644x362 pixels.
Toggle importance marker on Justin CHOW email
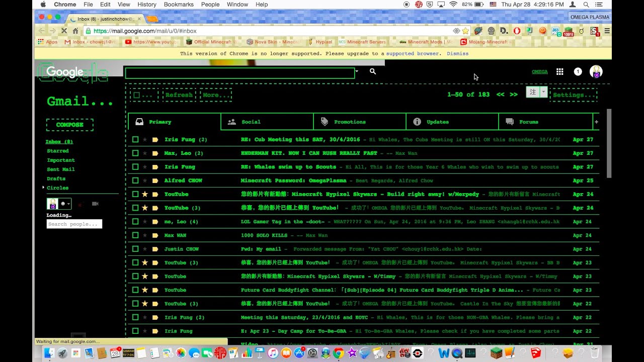tap(155, 249)
